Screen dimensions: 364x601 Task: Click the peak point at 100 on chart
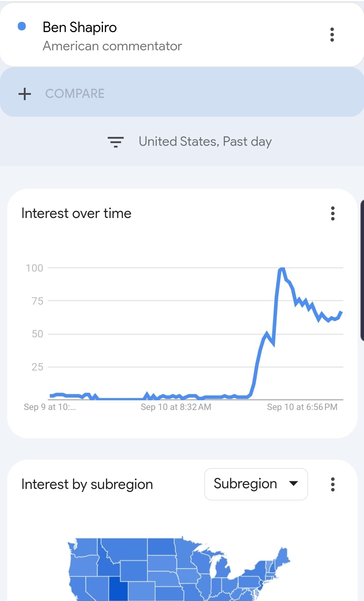(282, 269)
